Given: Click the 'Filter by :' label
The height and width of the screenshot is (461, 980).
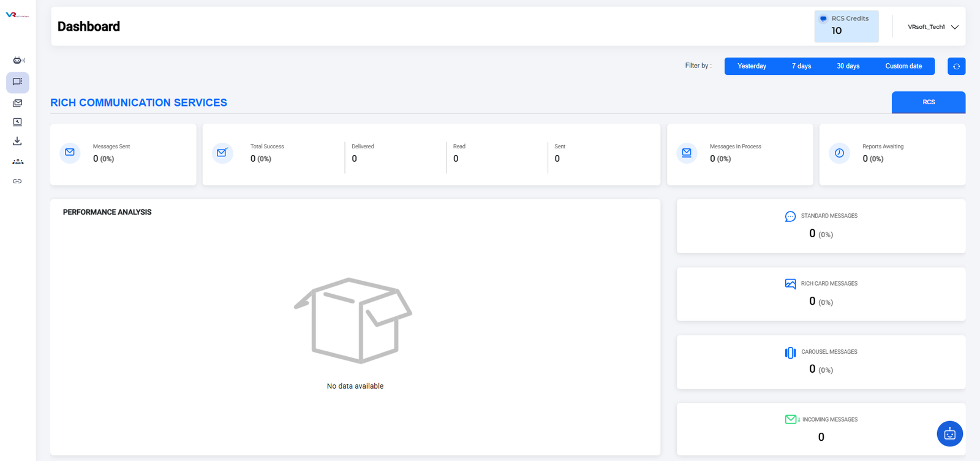Looking at the screenshot, I should coord(698,66).
